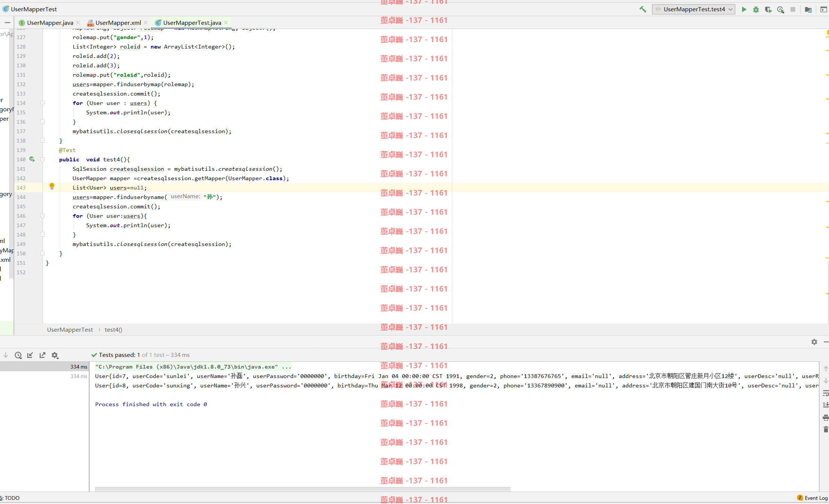The height and width of the screenshot is (504, 829).
Task: Click the run anything window icon at top right
Action: (824, 9)
